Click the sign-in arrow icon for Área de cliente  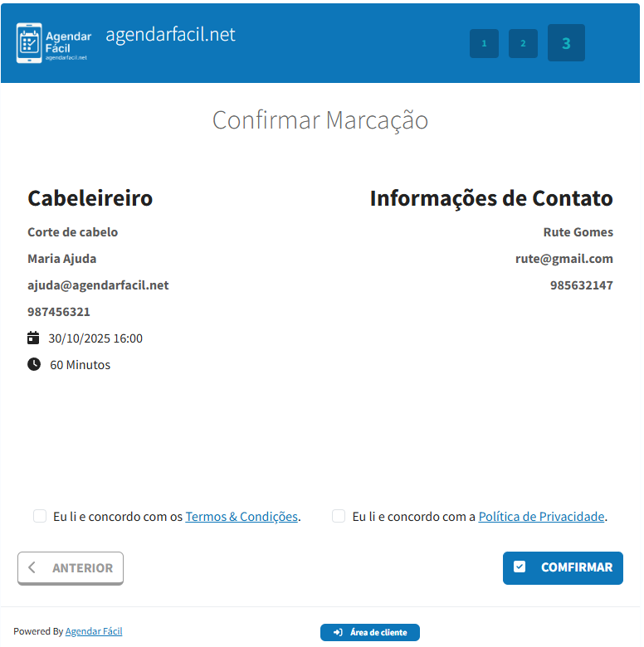[x=338, y=632]
